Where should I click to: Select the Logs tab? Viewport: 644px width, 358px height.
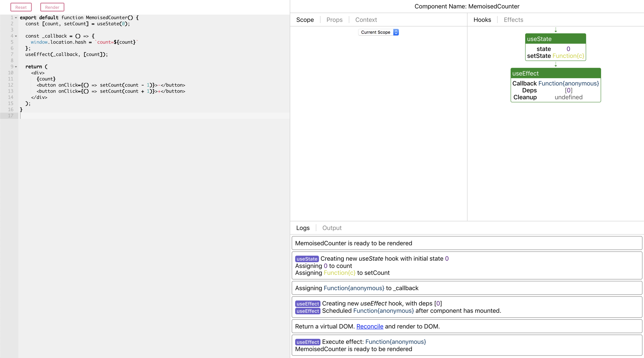[x=303, y=228]
